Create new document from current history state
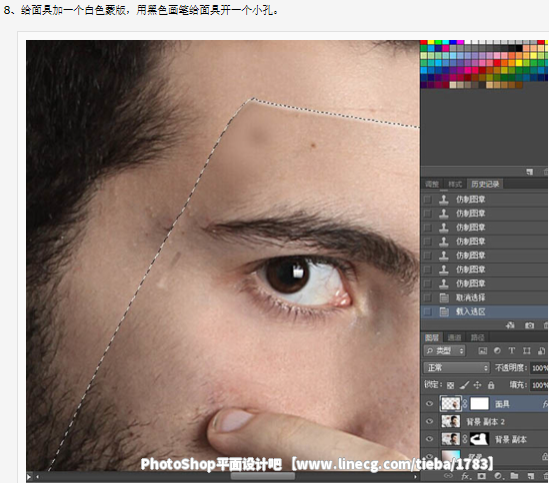 click(x=510, y=325)
